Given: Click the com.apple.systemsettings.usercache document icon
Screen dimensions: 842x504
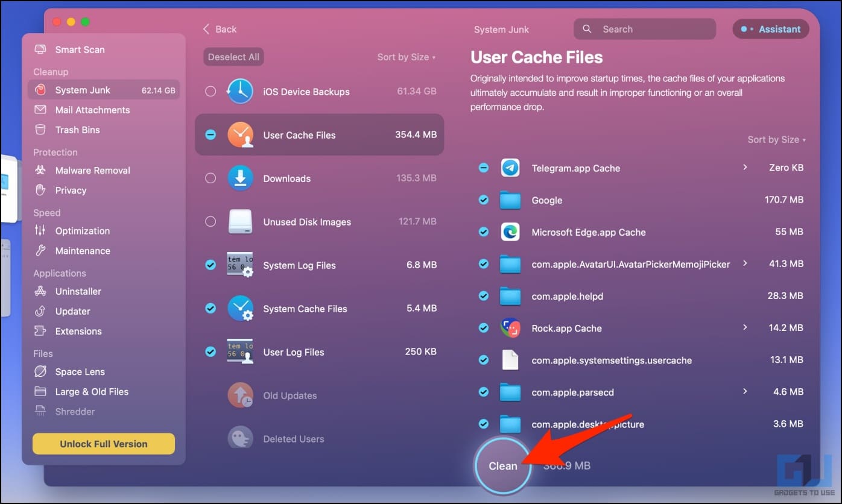Looking at the screenshot, I should click(510, 360).
